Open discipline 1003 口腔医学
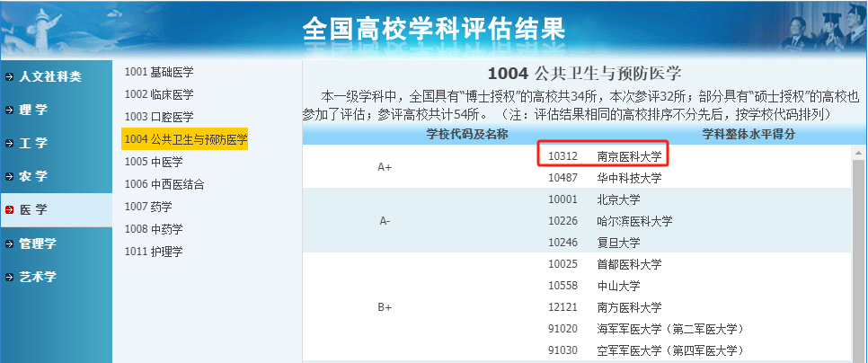This screenshot has height=363, width=868. [159, 117]
